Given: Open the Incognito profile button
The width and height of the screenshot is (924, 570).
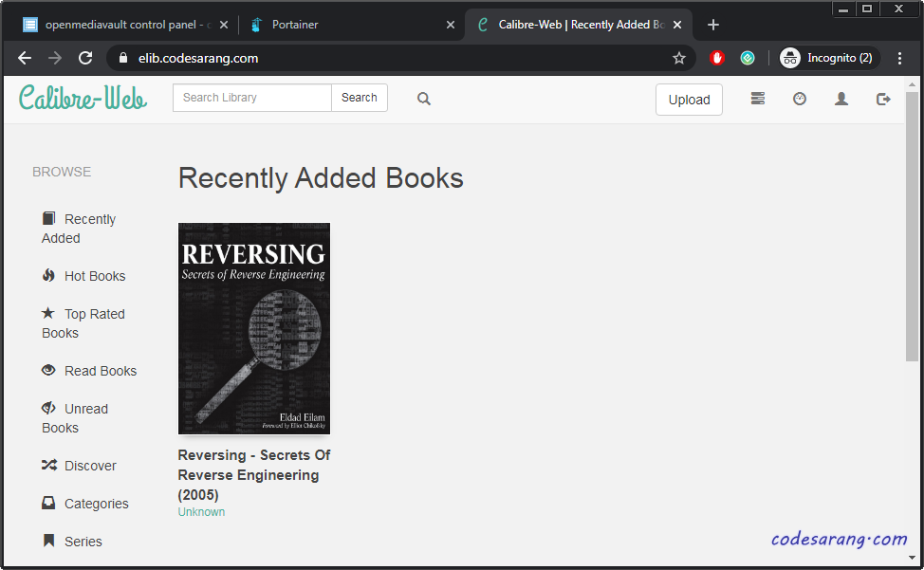Looking at the screenshot, I should [828, 58].
